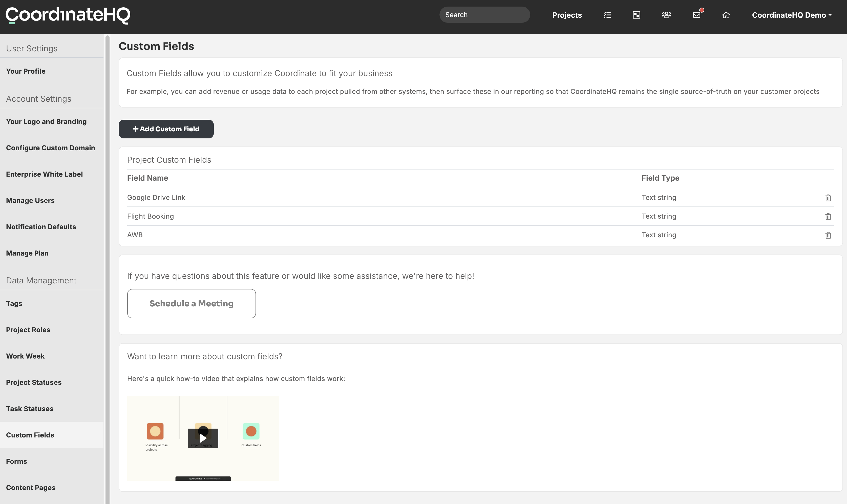Play the custom fields how-to video

click(x=203, y=438)
